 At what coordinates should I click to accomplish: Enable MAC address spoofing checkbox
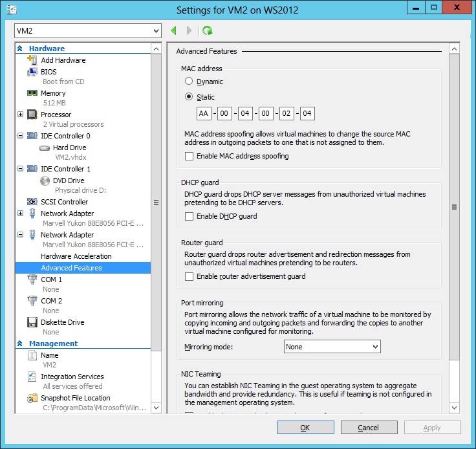tap(189, 156)
